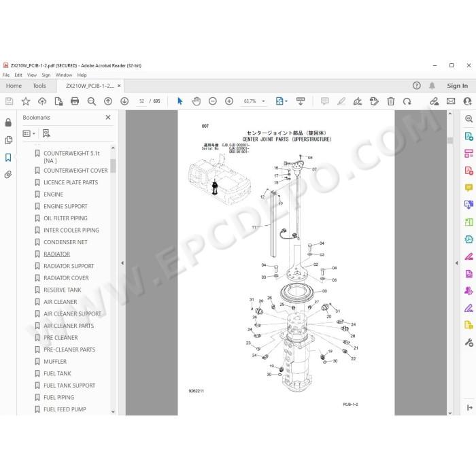
Task: Open Comment tool in right pane
Action: click(469, 187)
